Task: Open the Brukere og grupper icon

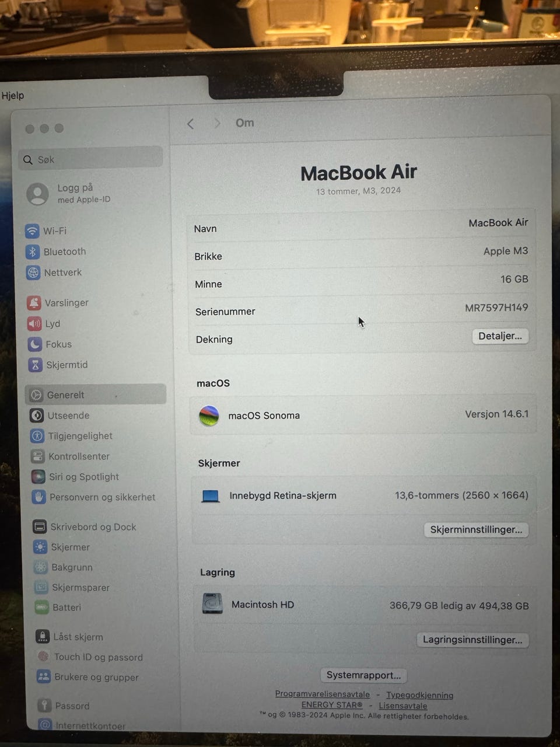Action: coord(44,677)
